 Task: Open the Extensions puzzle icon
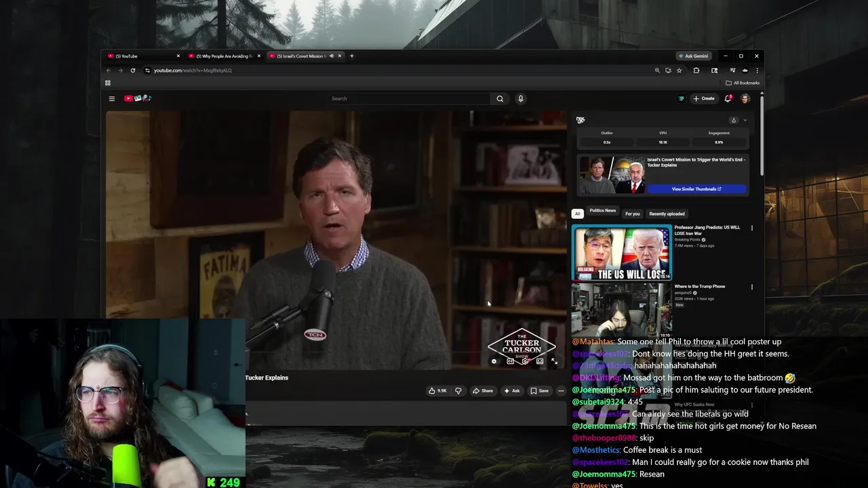click(x=696, y=70)
